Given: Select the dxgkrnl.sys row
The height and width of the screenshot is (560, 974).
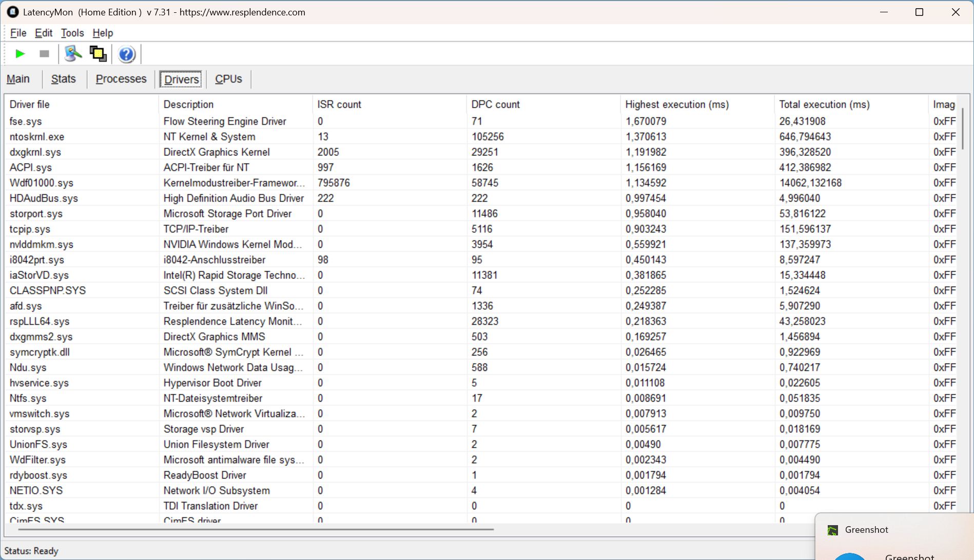Looking at the screenshot, I should click(x=481, y=152).
